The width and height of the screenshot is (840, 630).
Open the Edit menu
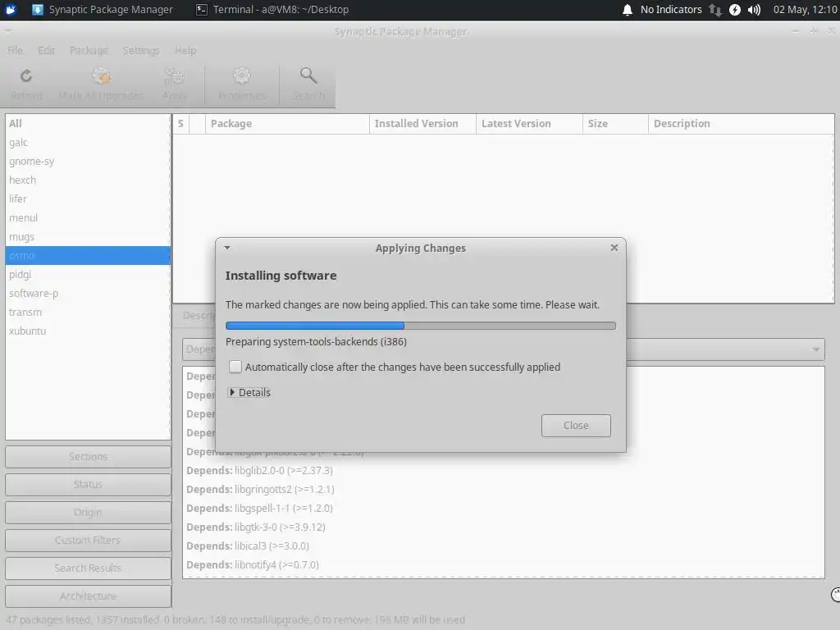point(46,50)
